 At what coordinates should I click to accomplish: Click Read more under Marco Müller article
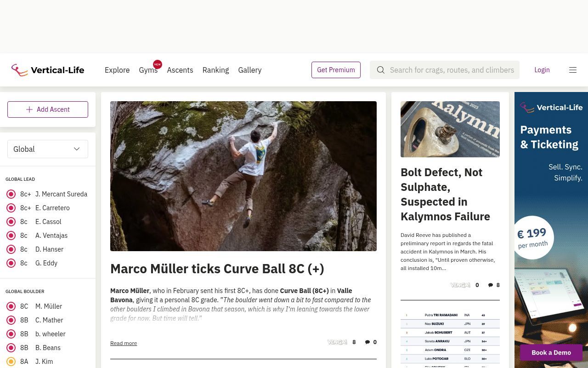(x=124, y=343)
